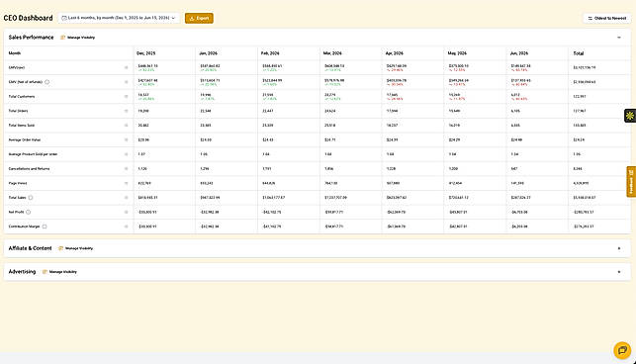Viewport: 636px width, 364px height.
Task: Click the row handle icon for Average Order Value
Action: coord(127,140)
